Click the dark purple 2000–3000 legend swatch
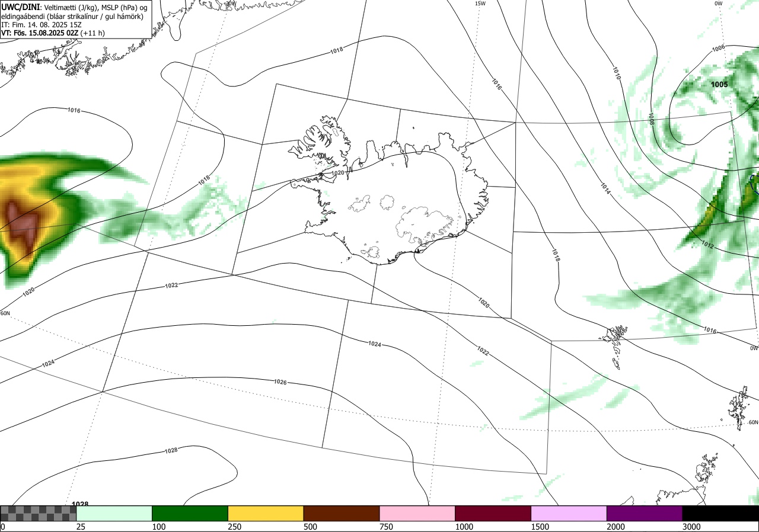Screen dimensions: 759x532 645,513
